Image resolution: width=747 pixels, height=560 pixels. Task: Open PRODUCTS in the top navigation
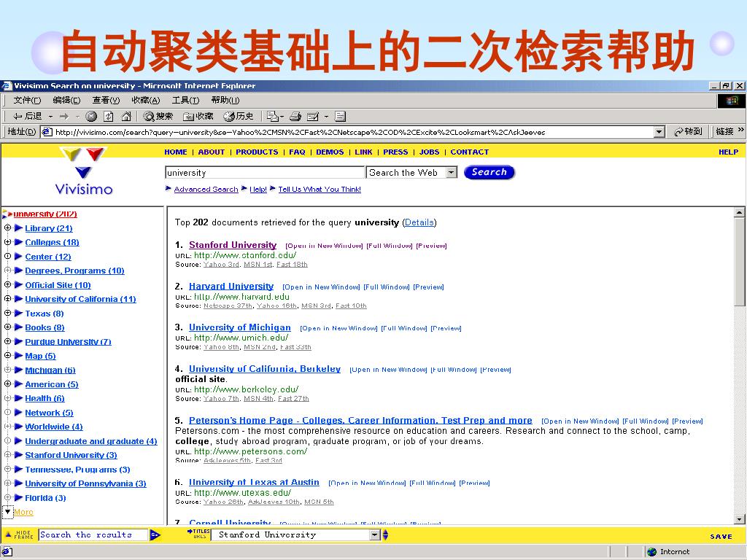coord(257,152)
